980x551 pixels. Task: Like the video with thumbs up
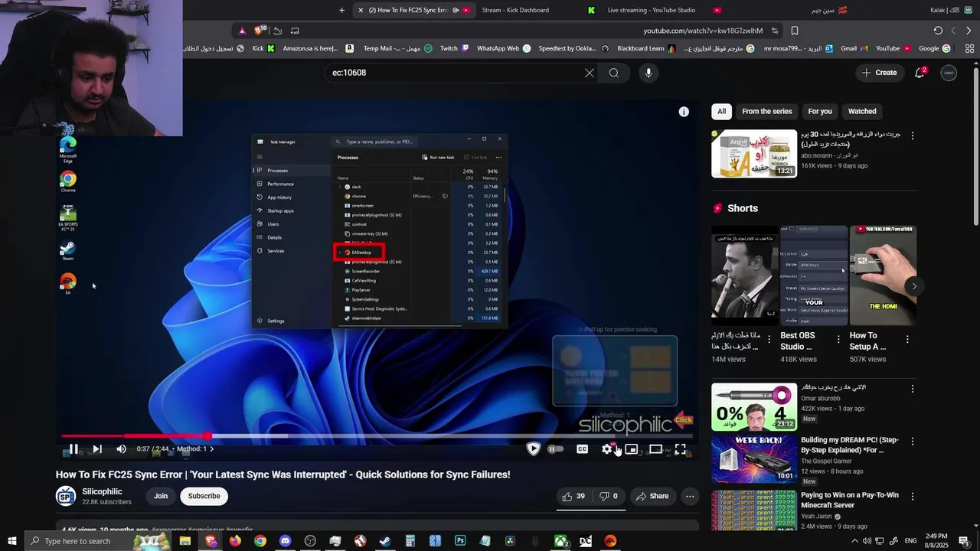pyautogui.click(x=573, y=496)
